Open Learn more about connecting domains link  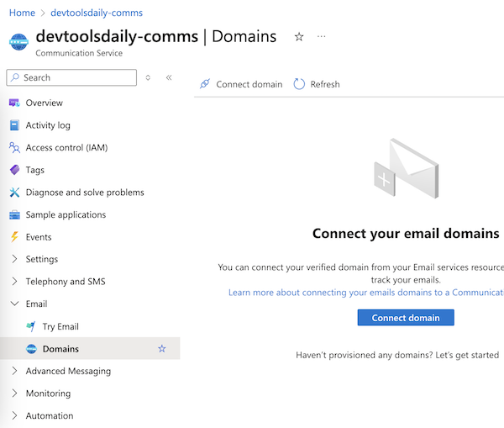tap(365, 293)
